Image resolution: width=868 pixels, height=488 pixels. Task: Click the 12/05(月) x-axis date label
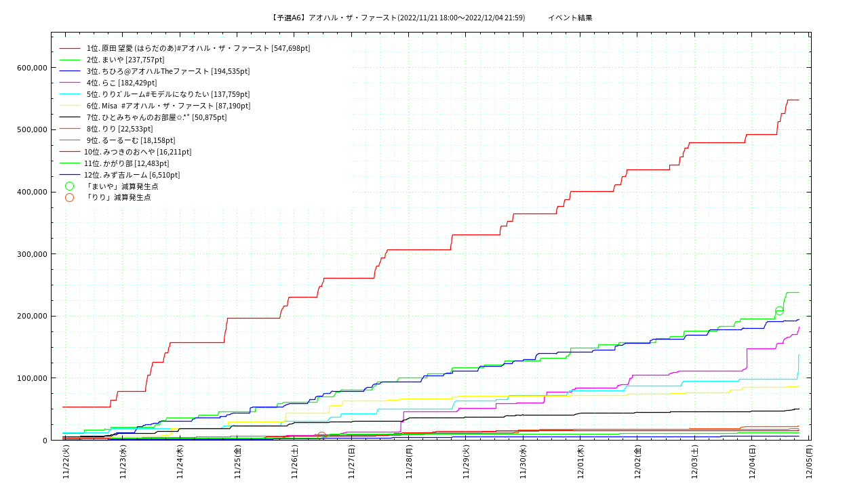(x=809, y=462)
